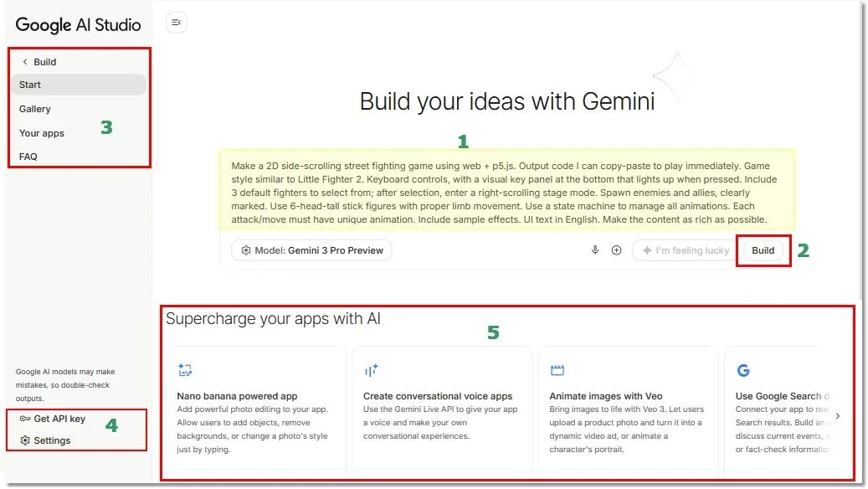The width and height of the screenshot is (868, 489).
Task: Collapse the sidebar with the panel toggle icon
Action: click(176, 23)
